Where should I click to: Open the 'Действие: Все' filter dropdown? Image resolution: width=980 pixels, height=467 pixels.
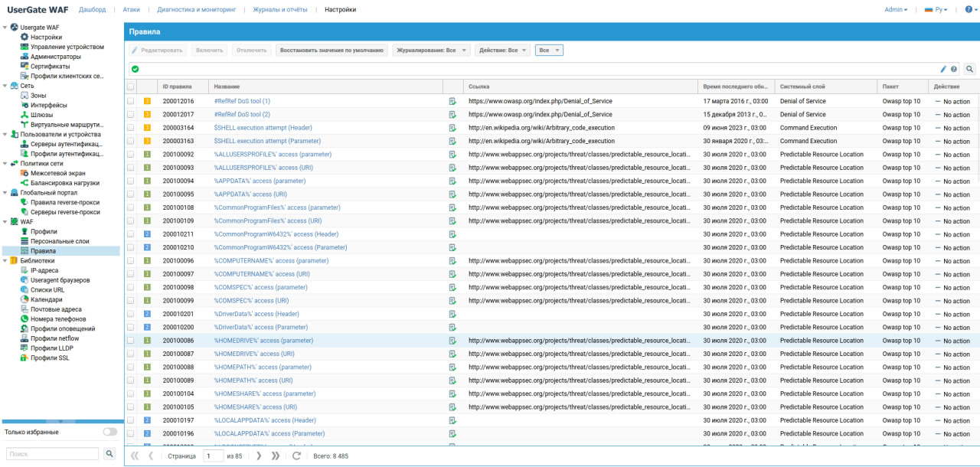(x=501, y=51)
